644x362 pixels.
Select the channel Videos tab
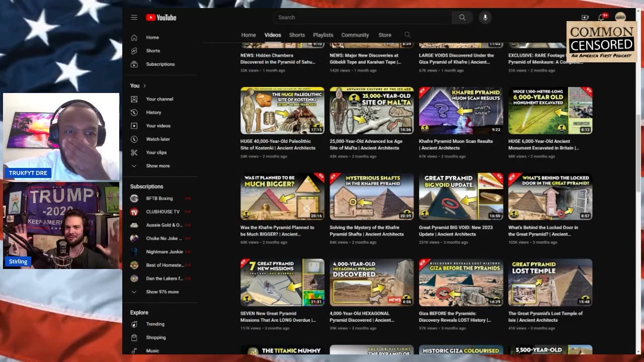273,35
